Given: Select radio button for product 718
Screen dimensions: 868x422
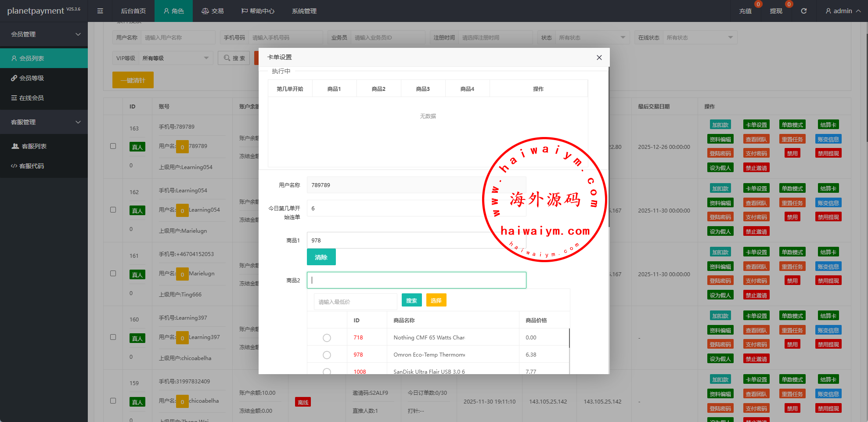Looking at the screenshot, I should (x=327, y=338).
